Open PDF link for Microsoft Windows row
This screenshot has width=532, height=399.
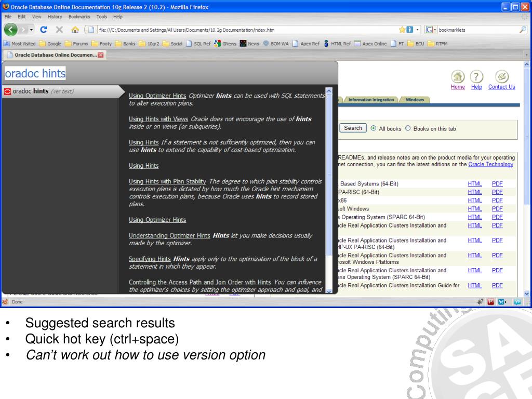click(497, 209)
